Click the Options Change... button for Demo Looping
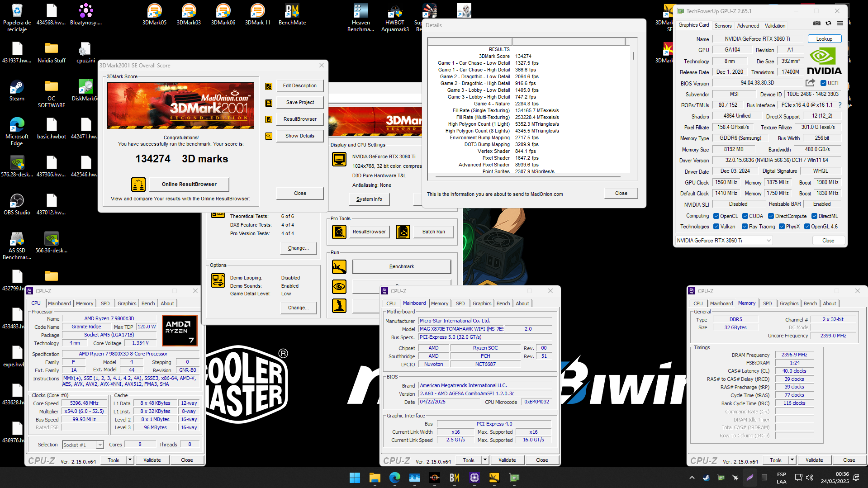This screenshot has height=488, width=868. 298,308
